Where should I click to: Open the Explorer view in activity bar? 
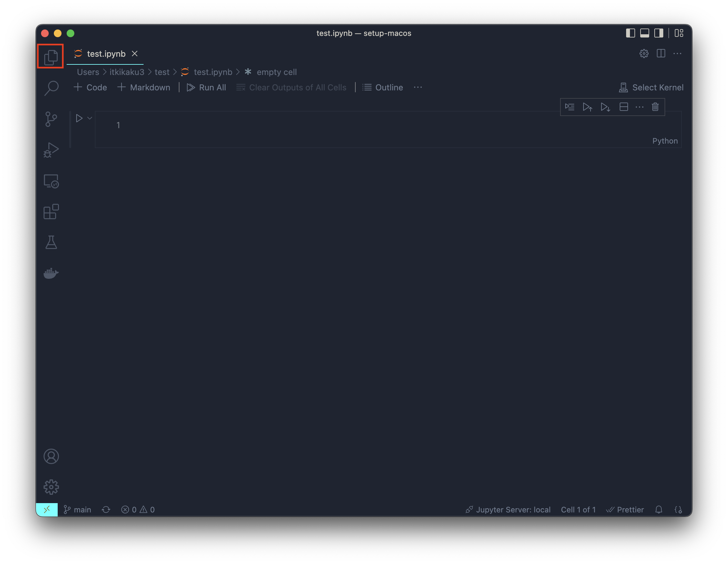pyautogui.click(x=51, y=56)
